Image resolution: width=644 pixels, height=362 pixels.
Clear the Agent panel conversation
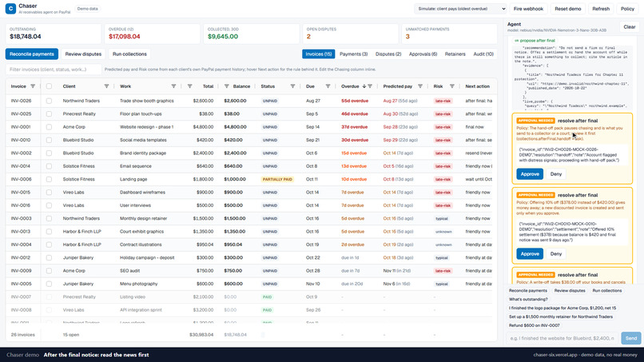[629, 26]
